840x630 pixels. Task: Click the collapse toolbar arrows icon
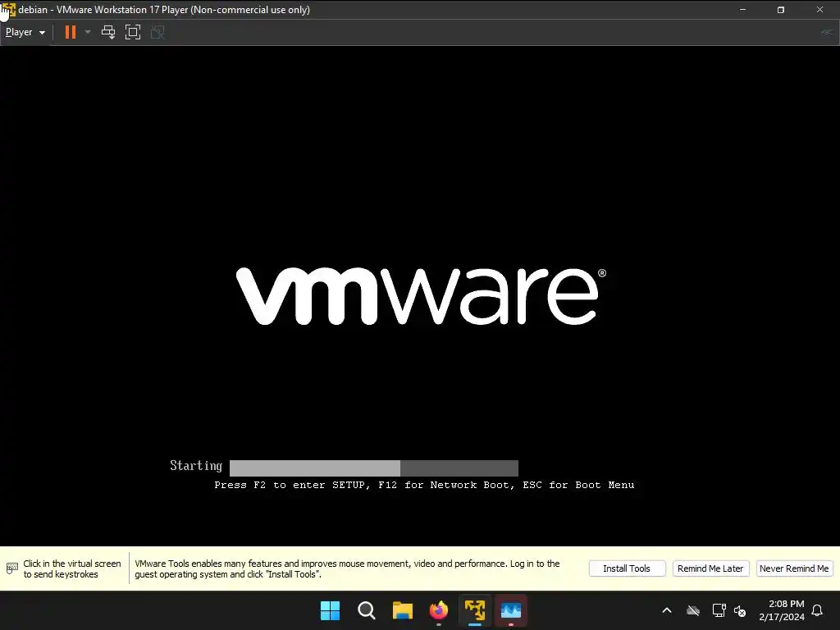point(827,32)
